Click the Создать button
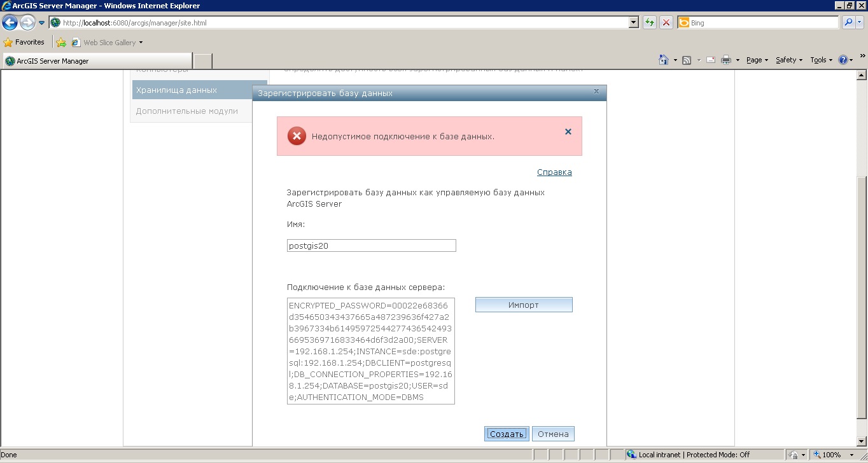Screen dimensions: 868x463 point(507,434)
